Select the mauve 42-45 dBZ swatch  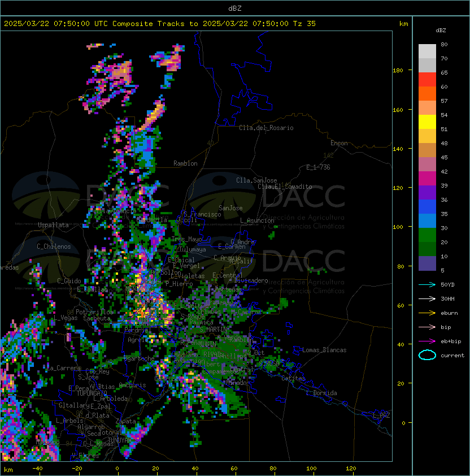(427, 165)
